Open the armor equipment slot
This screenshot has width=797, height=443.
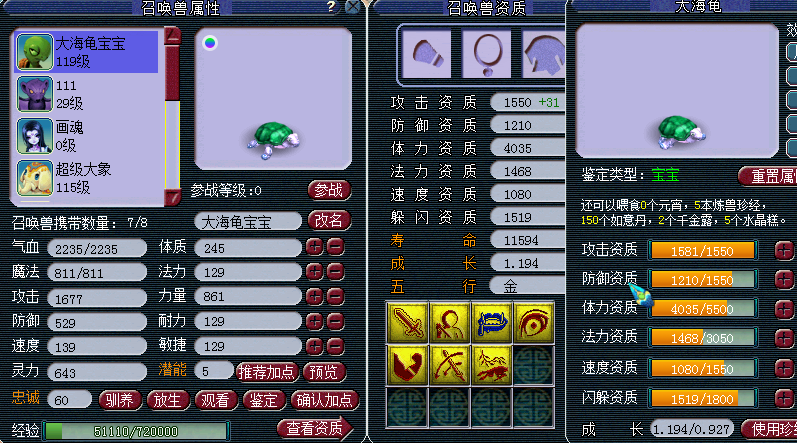tap(544, 53)
